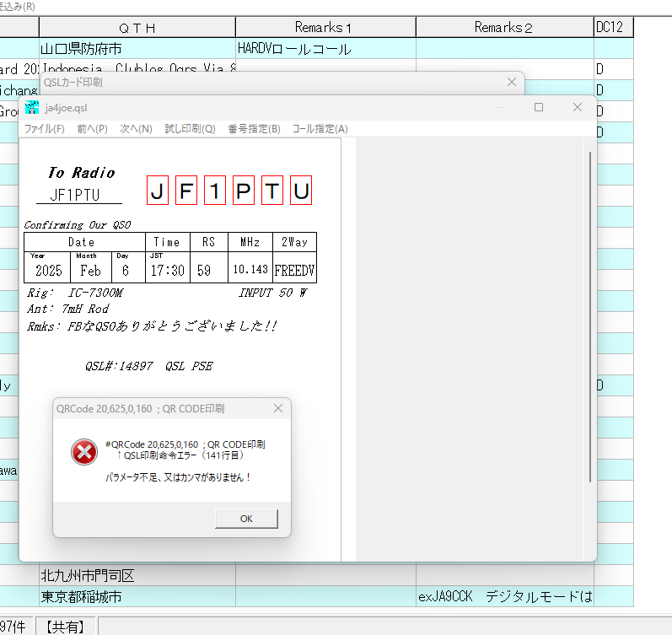Click the Remarks1 column header

[325, 28]
